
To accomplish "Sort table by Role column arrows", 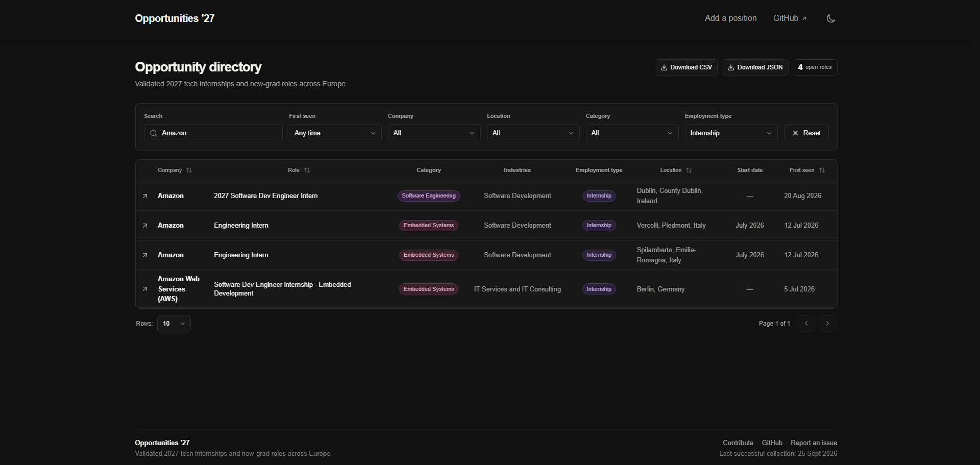I will pyautogui.click(x=307, y=170).
